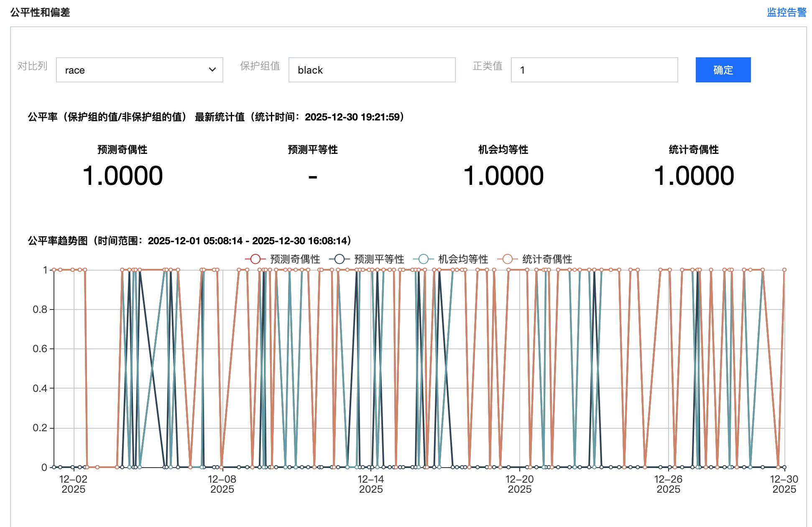Screen dimensions: 812x527
Task: Open the 监控告警 link
Action: tap(786, 13)
